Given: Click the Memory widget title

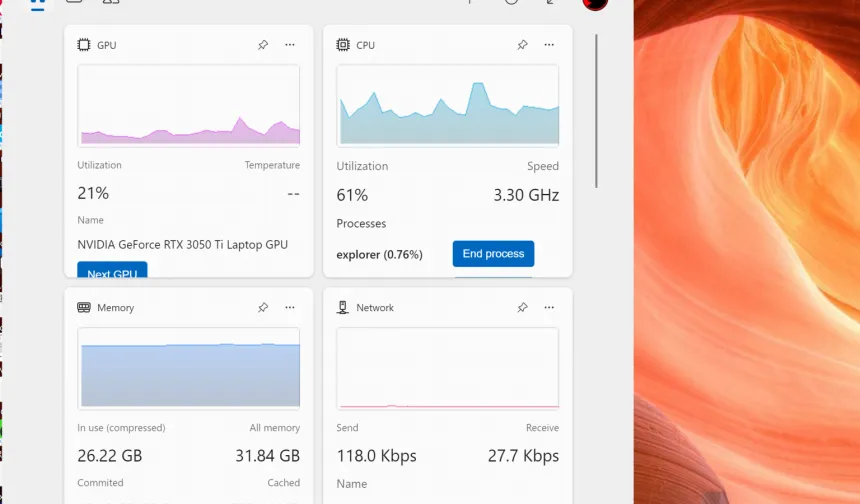Looking at the screenshot, I should point(115,308).
